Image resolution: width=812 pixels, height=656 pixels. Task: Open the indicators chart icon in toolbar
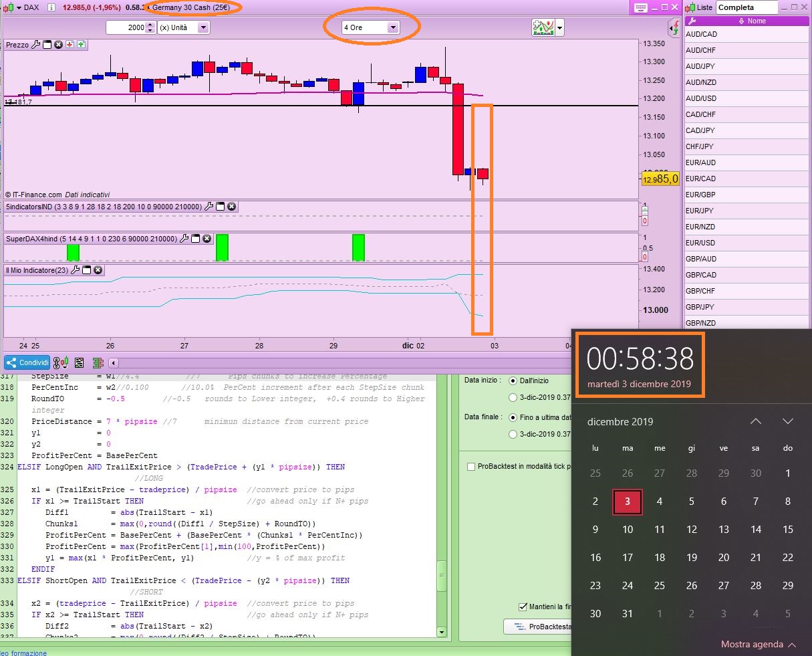(543, 27)
